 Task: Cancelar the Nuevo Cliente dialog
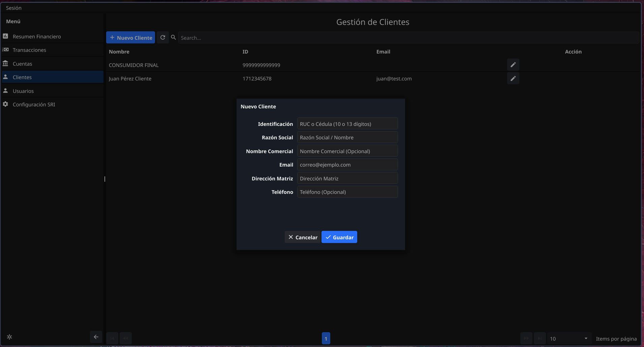point(302,237)
